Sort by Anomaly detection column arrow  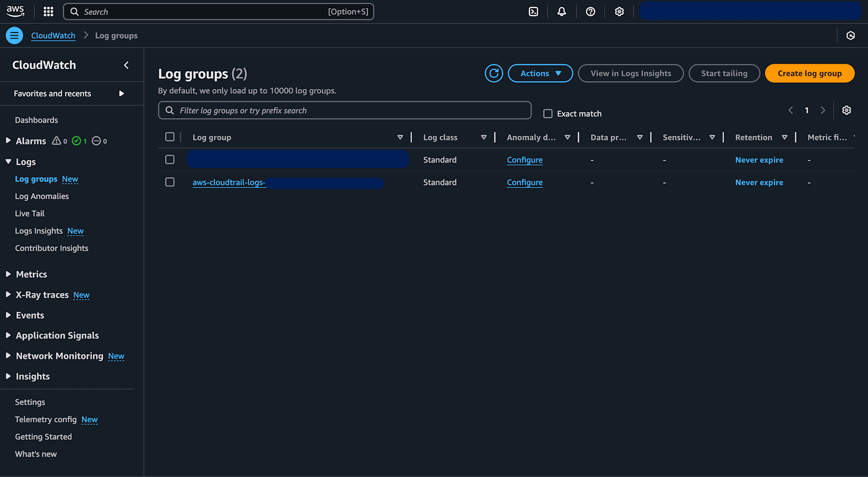click(x=567, y=138)
